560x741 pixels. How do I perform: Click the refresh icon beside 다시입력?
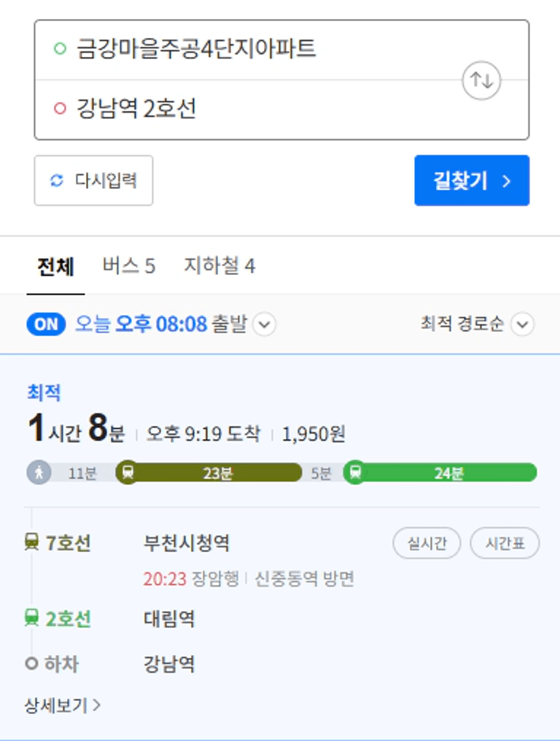(x=57, y=181)
